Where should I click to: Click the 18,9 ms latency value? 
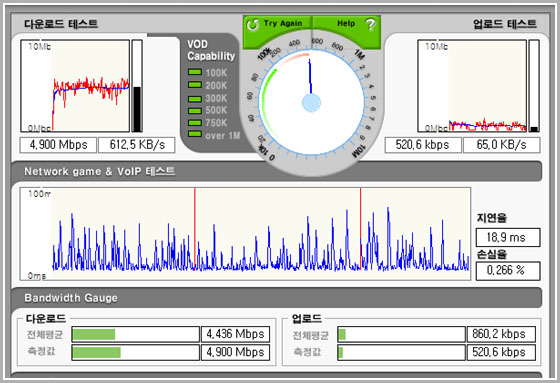coord(508,237)
